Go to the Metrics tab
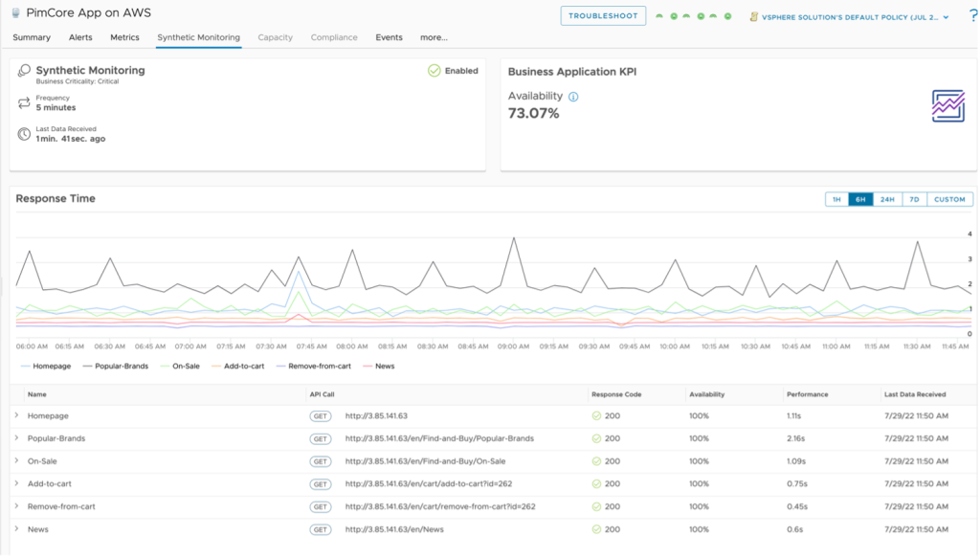The image size is (980, 558). 125,37
